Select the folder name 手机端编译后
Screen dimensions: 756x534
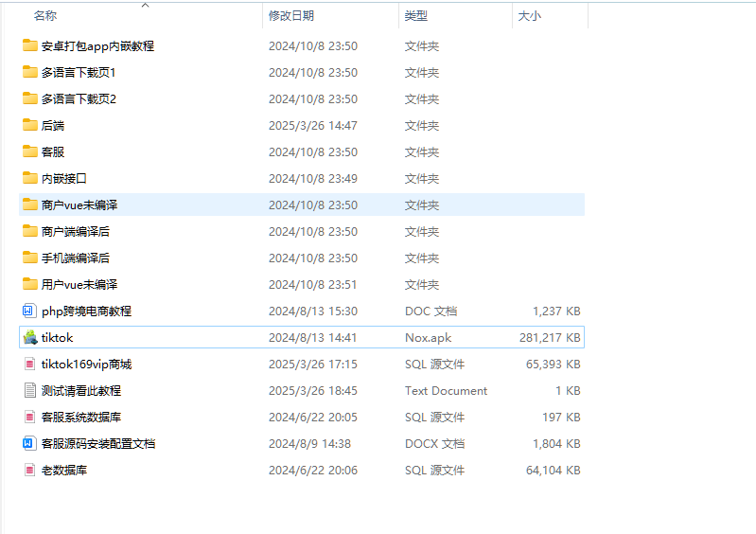75,258
